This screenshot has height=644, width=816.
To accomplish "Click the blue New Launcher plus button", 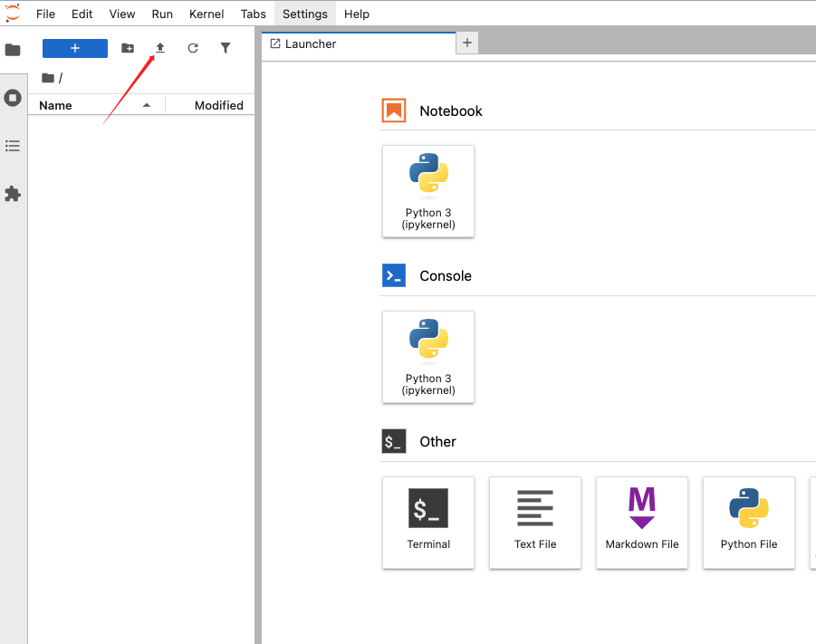I will [x=75, y=48].
